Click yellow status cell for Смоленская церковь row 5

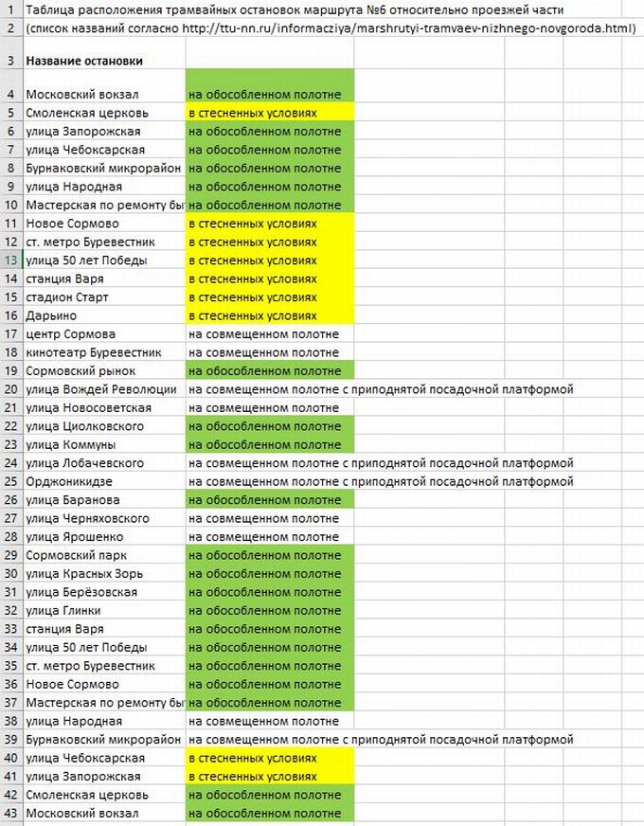(x=270, y=113)
